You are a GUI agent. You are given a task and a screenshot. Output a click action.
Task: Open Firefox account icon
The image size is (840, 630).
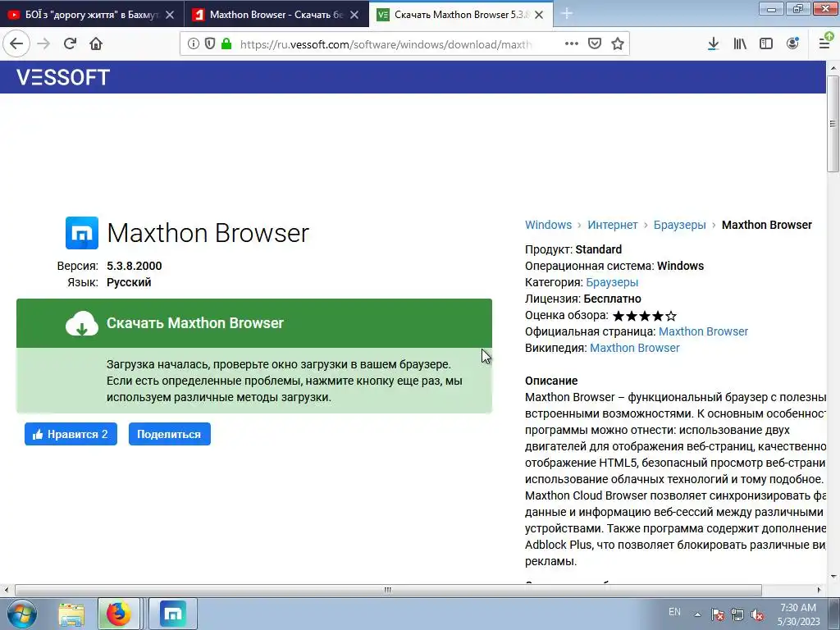[x=793, y=44]
